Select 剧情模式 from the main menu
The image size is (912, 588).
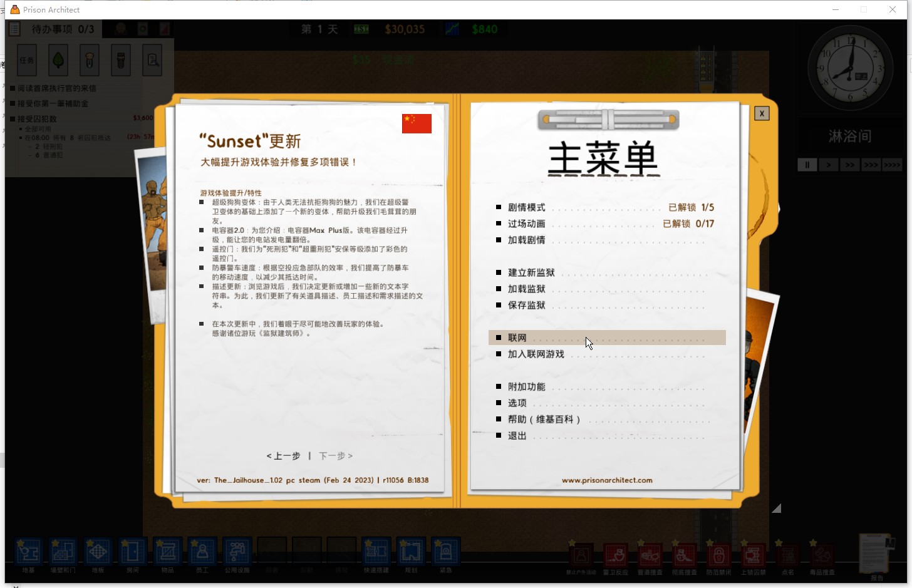[x=526, y=207]
